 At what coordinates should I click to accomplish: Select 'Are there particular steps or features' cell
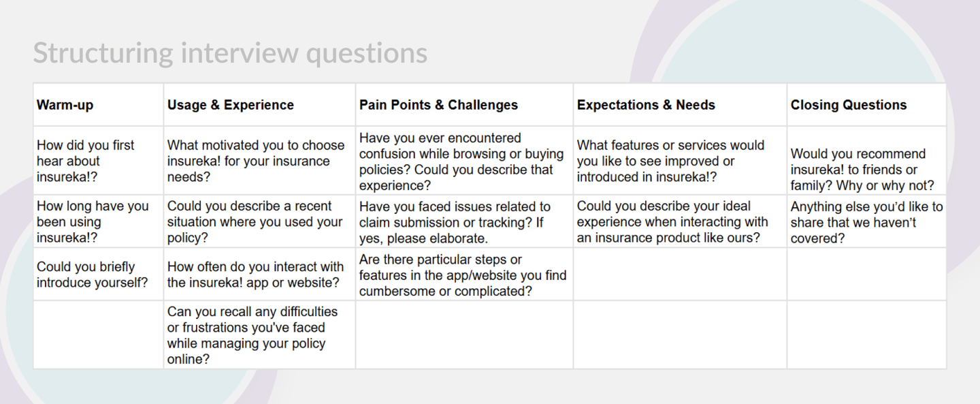(x=463, y=275)
